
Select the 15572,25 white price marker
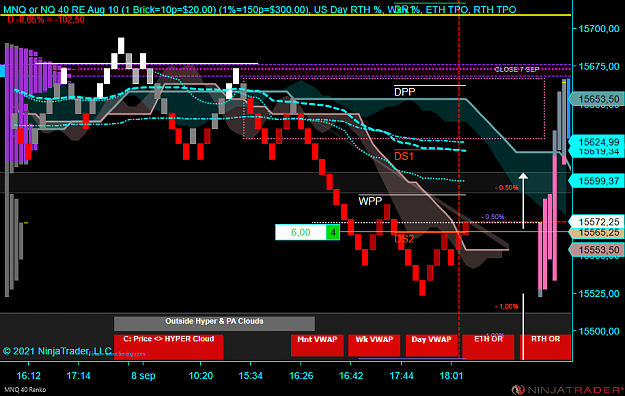[x=596, y=222]
